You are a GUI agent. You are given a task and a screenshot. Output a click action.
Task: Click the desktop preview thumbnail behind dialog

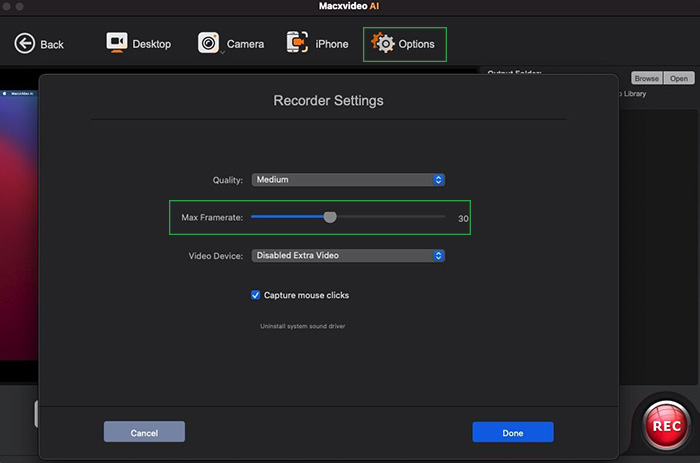19,225
